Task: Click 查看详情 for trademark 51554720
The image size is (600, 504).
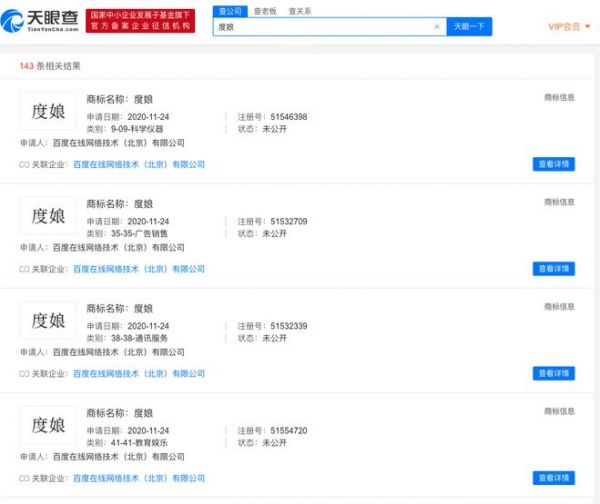Action: click(x=553, y=478)
